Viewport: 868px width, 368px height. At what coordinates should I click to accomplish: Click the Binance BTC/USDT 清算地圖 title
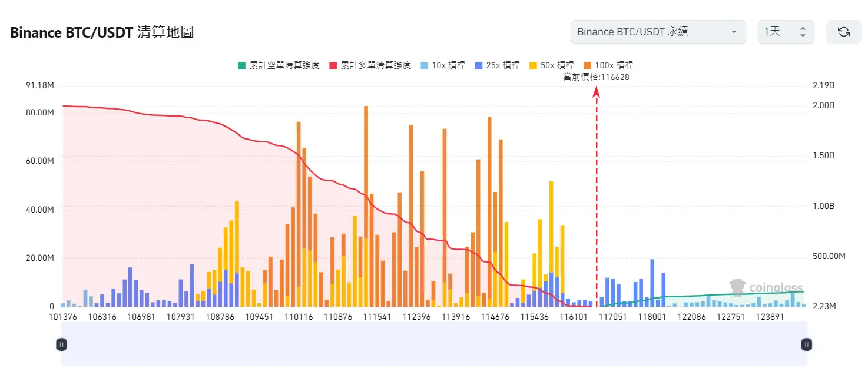point(102,32)
